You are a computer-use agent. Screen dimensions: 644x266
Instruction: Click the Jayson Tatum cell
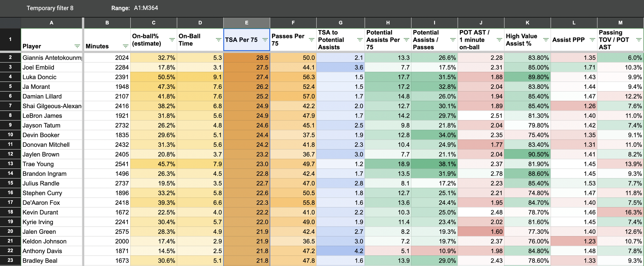[x=52, y=125]
